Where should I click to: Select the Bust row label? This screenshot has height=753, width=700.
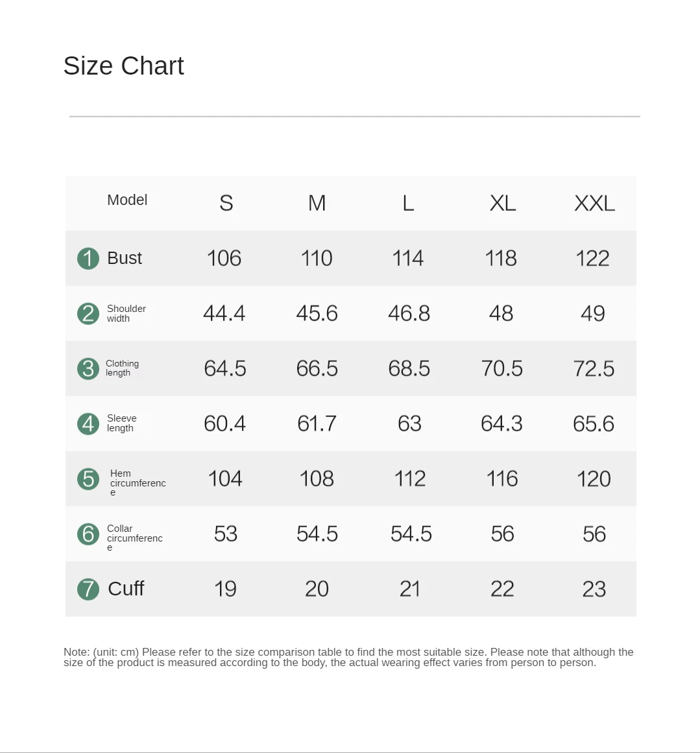point(125,258)
